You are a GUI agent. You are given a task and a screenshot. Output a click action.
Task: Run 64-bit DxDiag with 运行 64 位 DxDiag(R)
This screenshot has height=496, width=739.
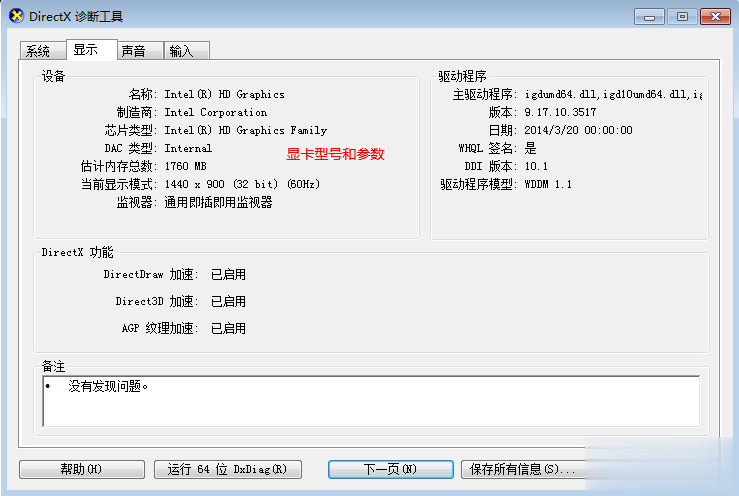pos(228,469)
